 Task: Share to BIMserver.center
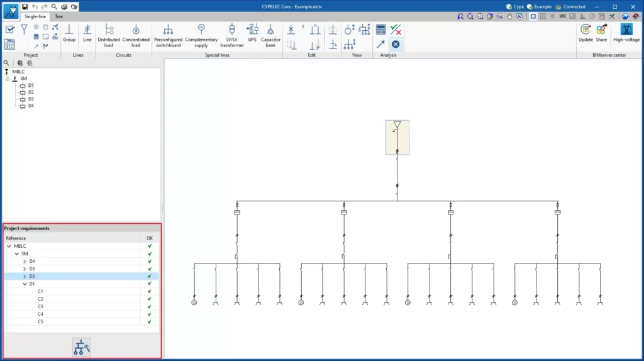coord(601,33)
